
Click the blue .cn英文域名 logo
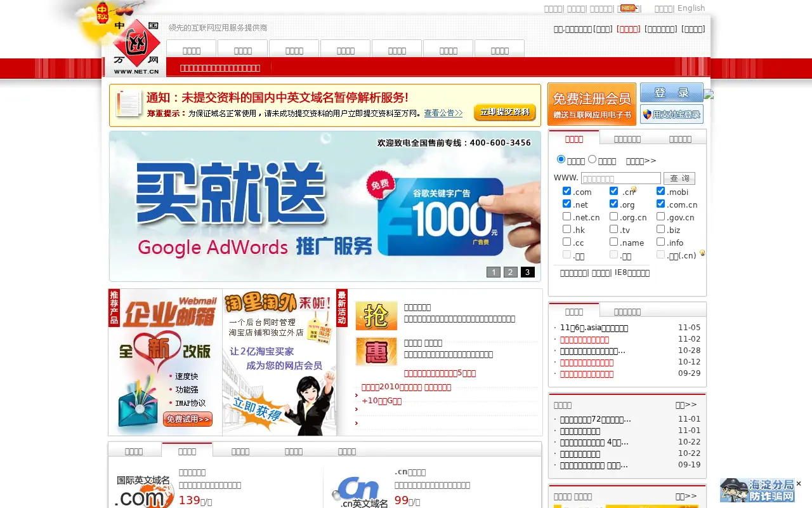(360, 493)
